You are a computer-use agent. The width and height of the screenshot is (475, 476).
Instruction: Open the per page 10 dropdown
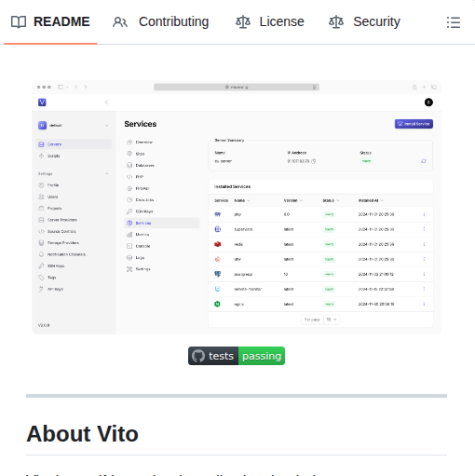click(332, 320)
